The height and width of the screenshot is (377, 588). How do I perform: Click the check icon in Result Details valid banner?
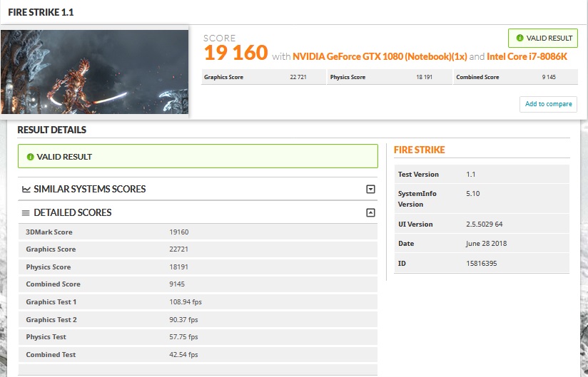tap(30, 157)
